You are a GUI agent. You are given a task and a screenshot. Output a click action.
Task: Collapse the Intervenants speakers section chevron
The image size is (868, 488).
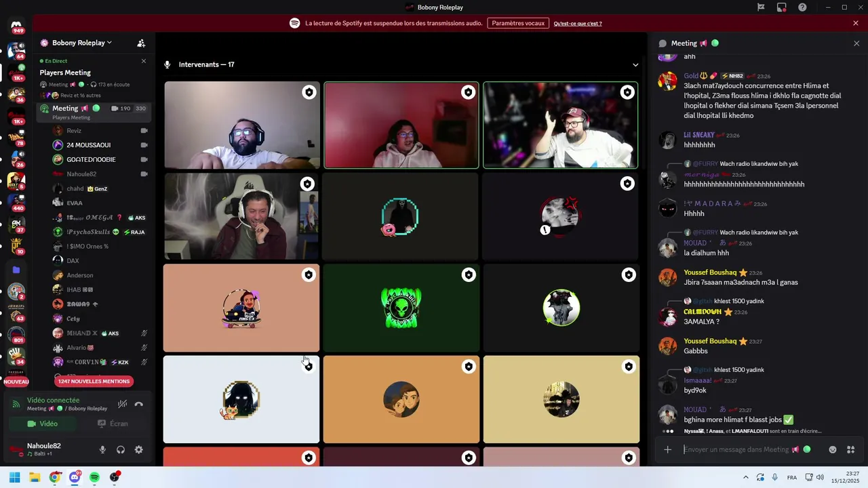635,65
